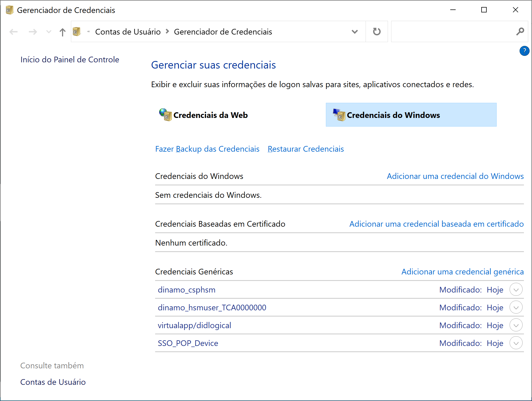The width and height of the screenshot is (532, 401).
Task: Click the Credenciais da Web globe icon
Action: [165, 115]
